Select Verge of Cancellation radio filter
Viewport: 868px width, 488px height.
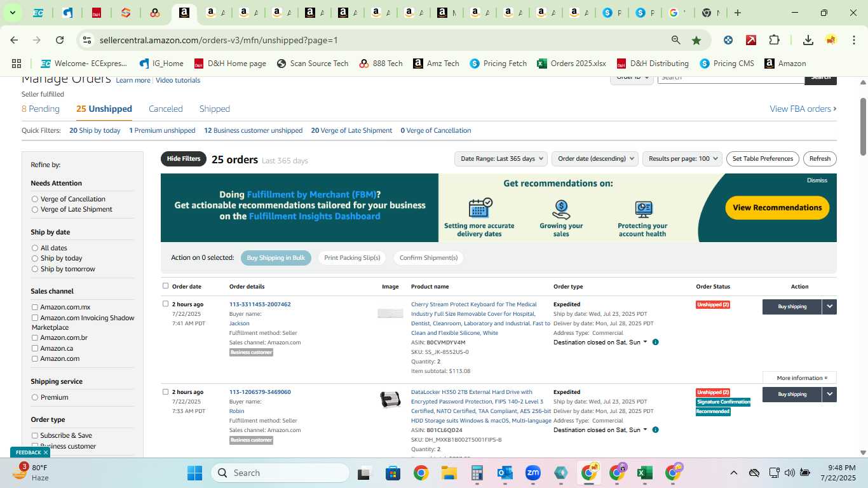[x=35, y=199]
